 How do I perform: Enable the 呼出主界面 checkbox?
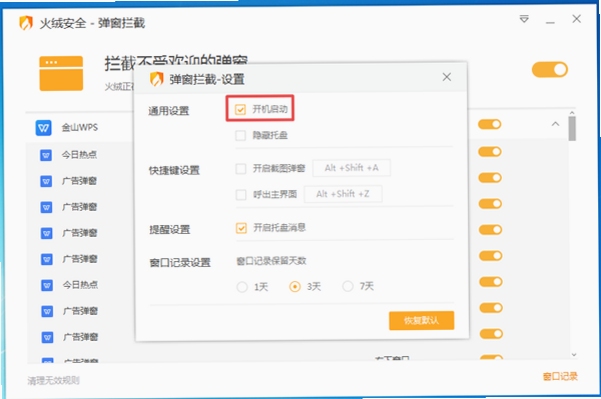241,195
